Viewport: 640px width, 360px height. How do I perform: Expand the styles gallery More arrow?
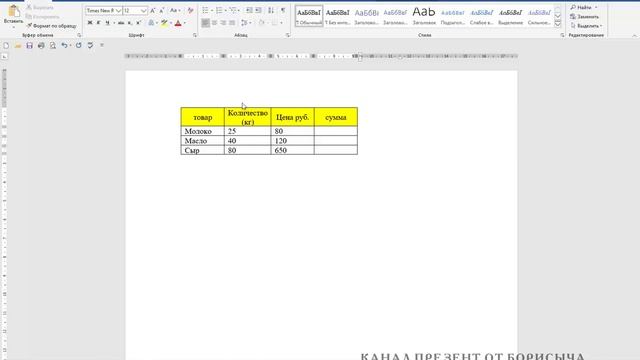(x=558, y=24)
